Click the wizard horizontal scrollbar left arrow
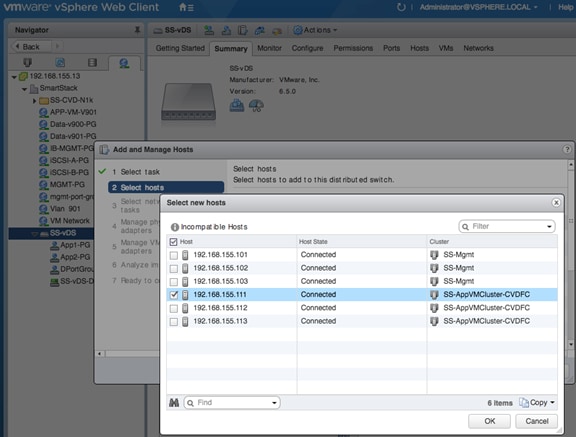The height and width of the screenshot is (437, 576). click(x=100, y=354)
